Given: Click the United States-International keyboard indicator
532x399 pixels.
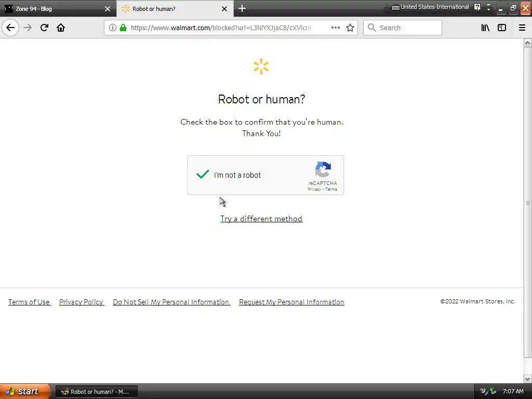Looking at the screenshot, I should point(430,7).
